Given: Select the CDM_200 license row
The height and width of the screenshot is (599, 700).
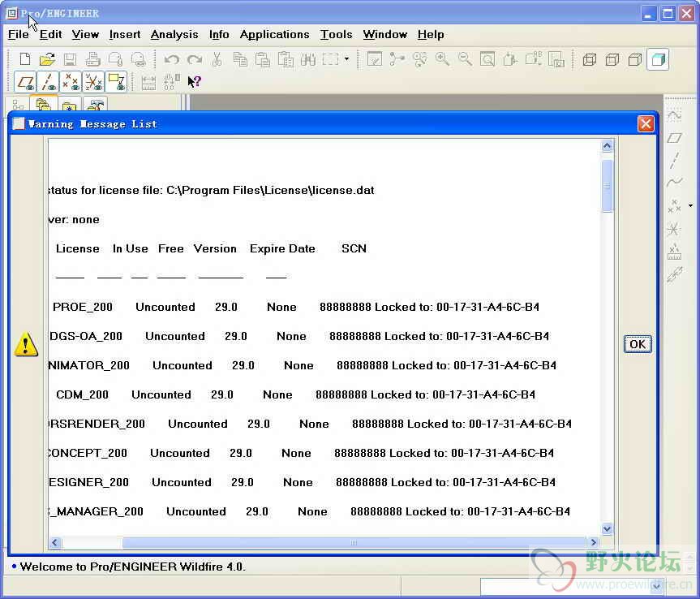Looking at the screenshot, I should point(295,394).
